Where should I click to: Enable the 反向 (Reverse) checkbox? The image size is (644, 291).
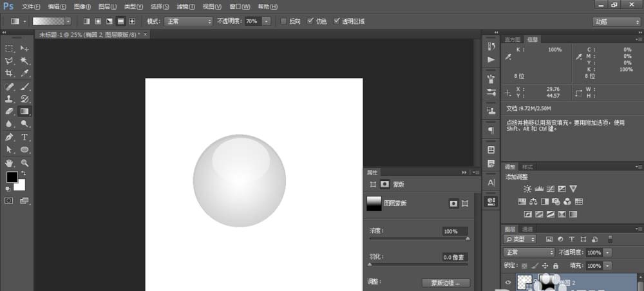283,21
